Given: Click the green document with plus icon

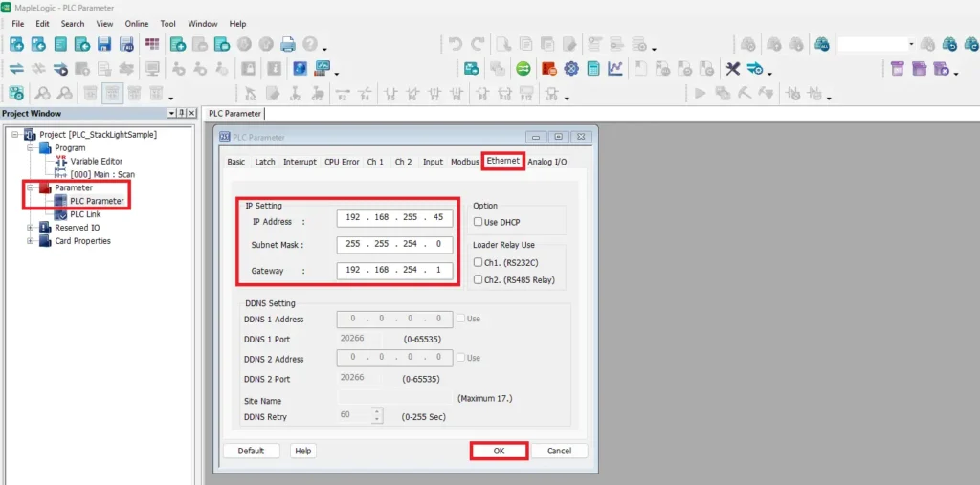Looking at the screenshot, I should 178,44.
